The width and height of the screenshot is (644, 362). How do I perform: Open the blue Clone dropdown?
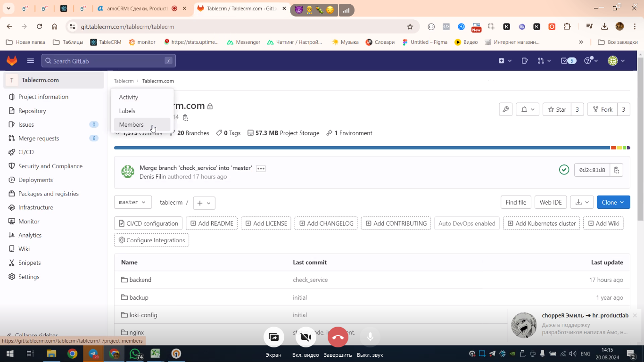click(x=613, y=202)
